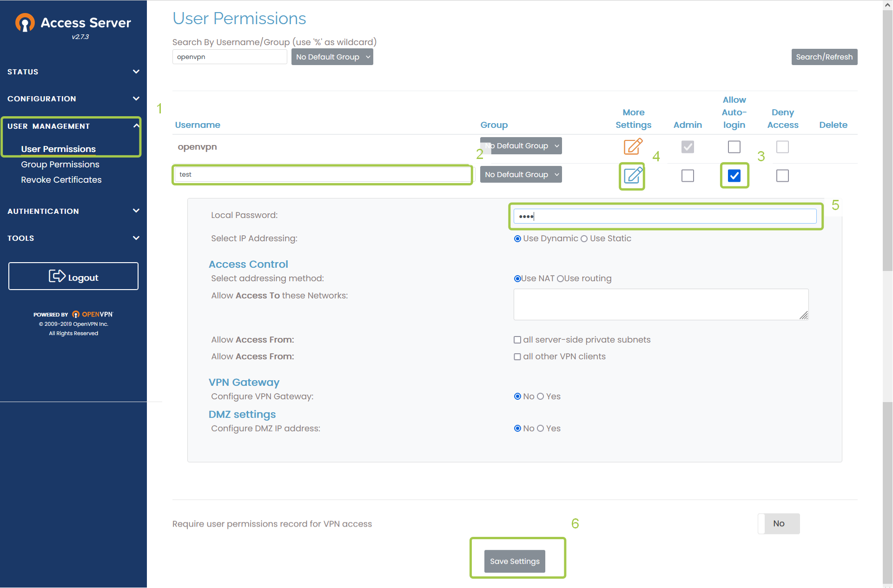Select Use Static IP addressing radio button

point(583,238)
